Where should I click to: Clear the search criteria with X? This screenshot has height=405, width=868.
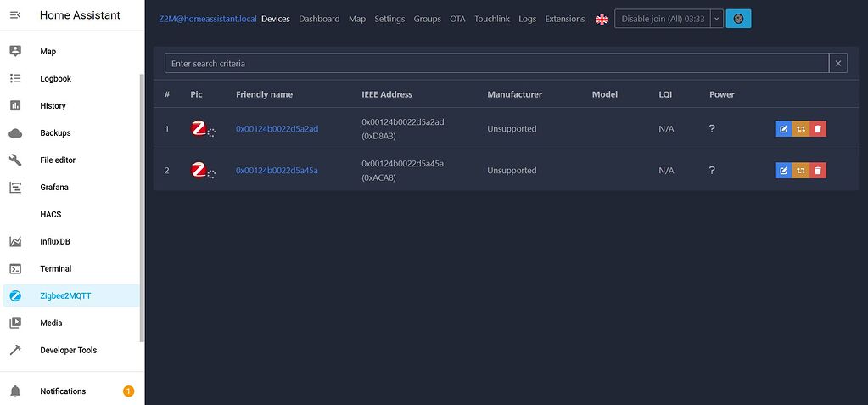point(838,63)
